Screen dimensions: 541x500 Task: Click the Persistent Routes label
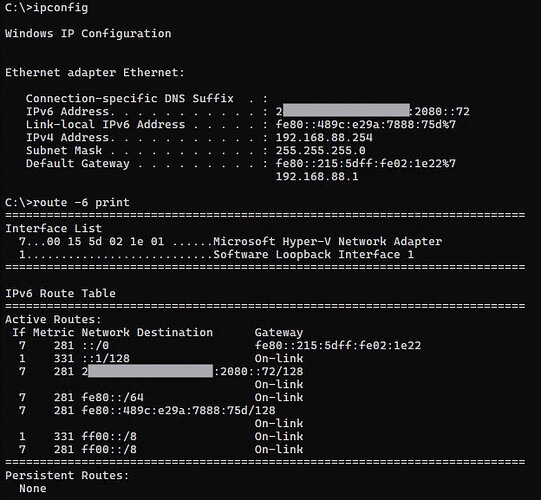pos(67,476)
